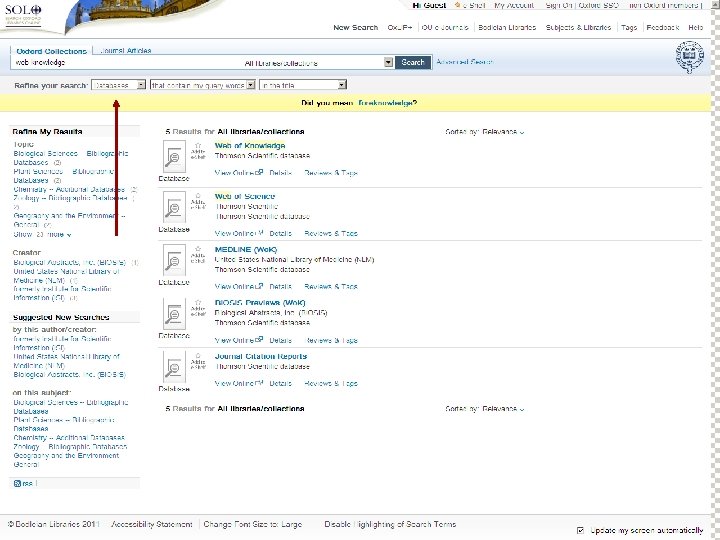Open the My Account link
720x540 pixels.
point(514,5)
